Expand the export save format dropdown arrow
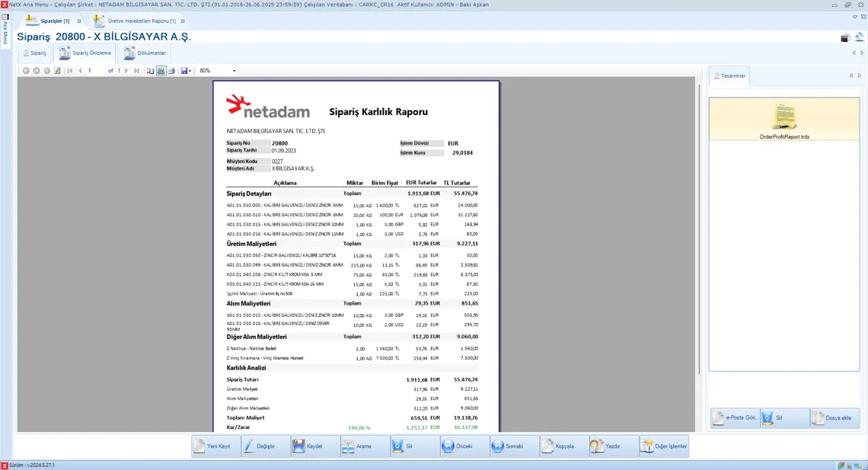Screen dimensions: 868x470 click(x=190, y=71)
